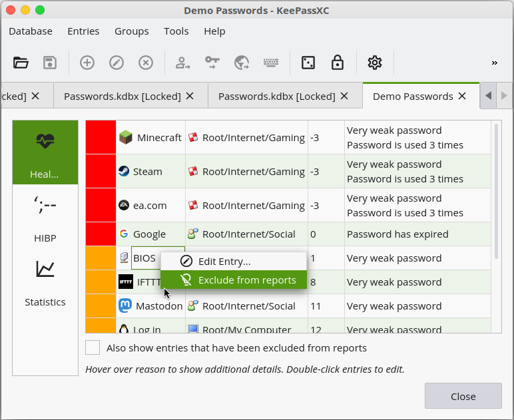Click Google's Root/Internet/Social path
Image resolution: width=514 pixels, height=420 pixels.
pos(249,234)
